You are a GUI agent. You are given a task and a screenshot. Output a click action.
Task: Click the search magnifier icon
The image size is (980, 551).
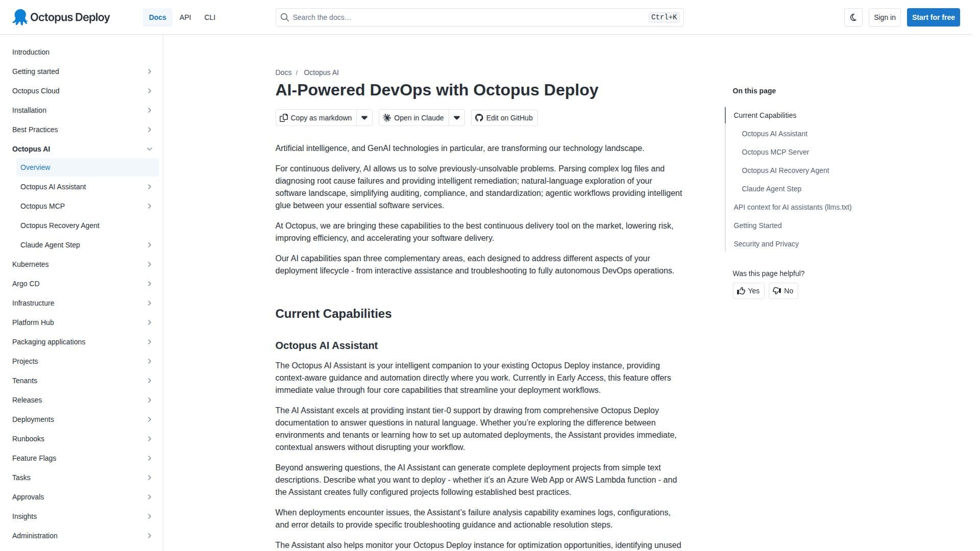coord(284,17)
